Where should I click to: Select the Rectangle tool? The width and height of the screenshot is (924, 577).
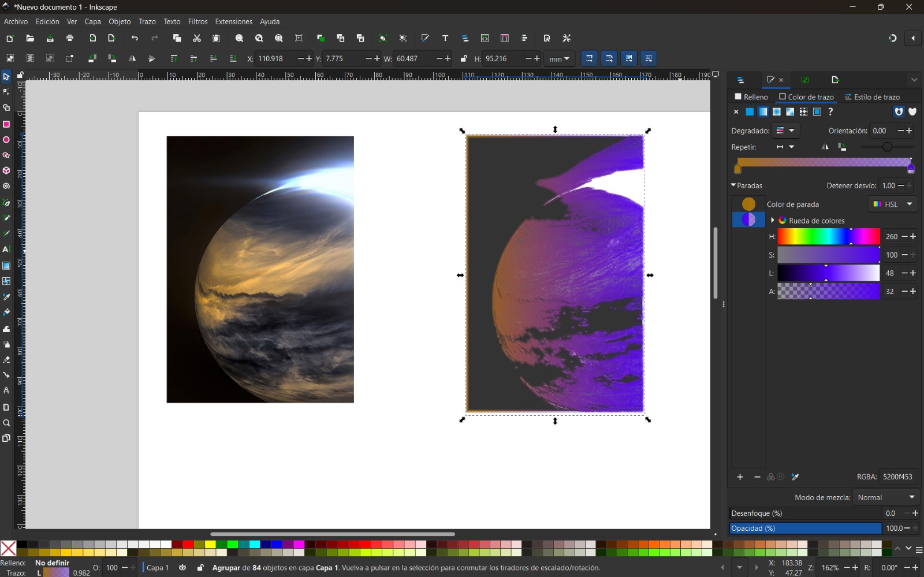[x=6, y=124]
